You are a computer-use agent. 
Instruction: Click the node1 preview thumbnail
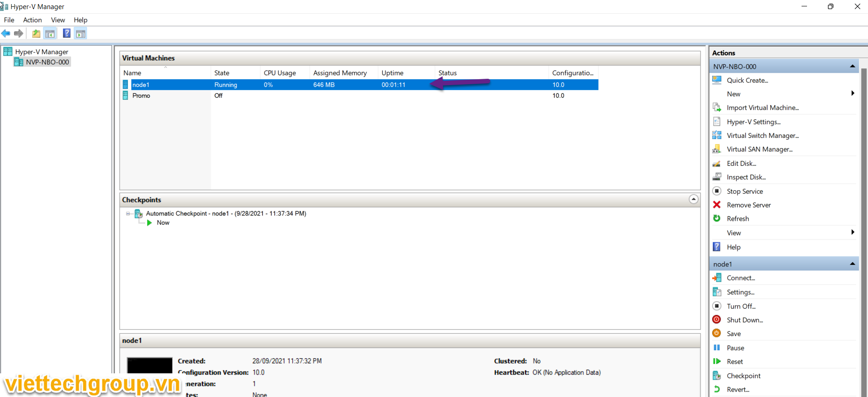[x=150, y=366]
